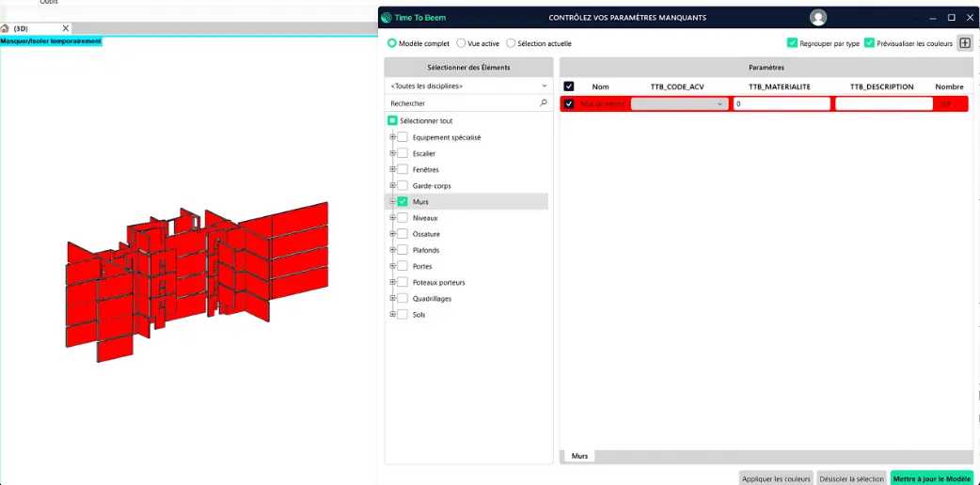980x485 pixels.
Task: Toggle the header checkbox in the Paramètres table
Action: click(569, 86)
